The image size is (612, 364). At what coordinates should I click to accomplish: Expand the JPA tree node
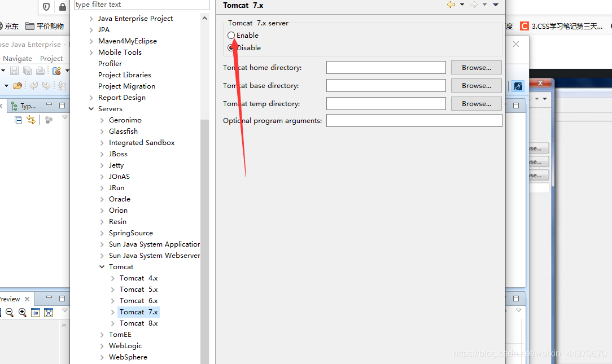pyautogui.click(x=91, y=30)
